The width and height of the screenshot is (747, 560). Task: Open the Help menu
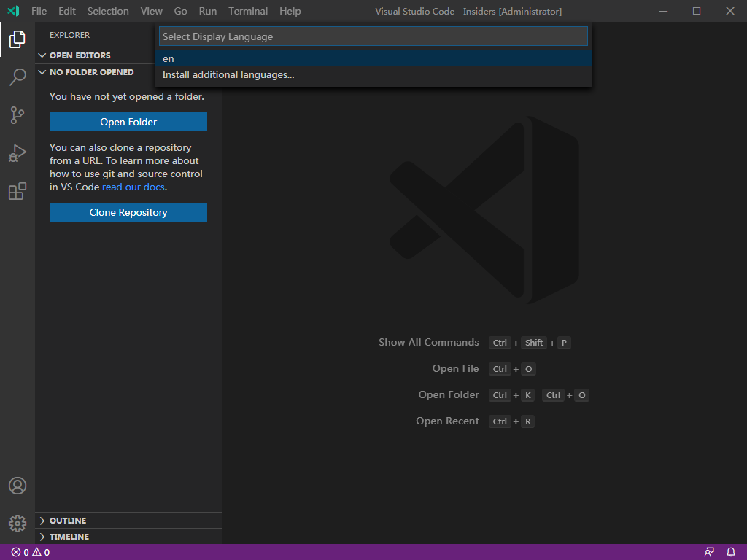(x=290, y=11)
